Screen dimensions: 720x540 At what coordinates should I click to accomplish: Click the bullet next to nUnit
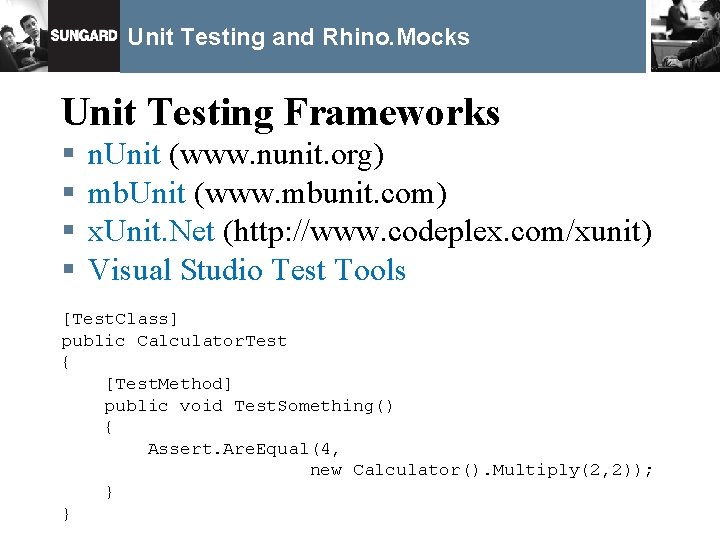tap(69, 153)
